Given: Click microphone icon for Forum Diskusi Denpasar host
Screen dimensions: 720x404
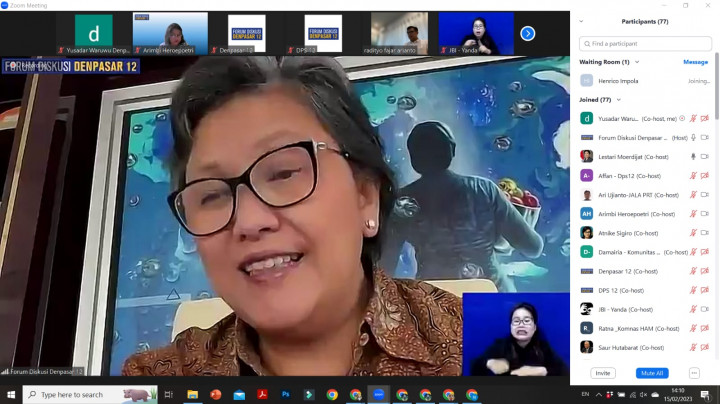Looking at the screenshot, I should pyautogui.click(x=693, y=138).
